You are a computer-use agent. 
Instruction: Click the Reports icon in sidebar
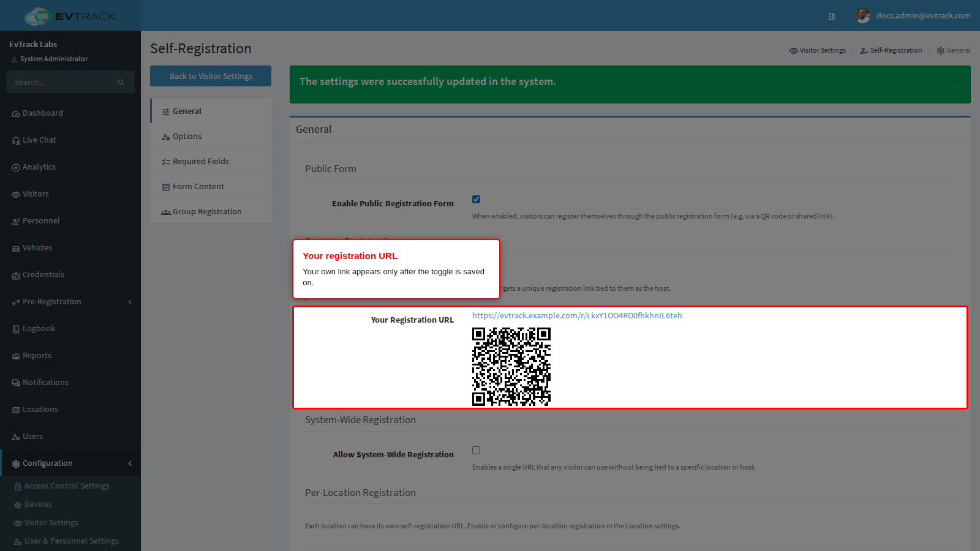(16, 356)
